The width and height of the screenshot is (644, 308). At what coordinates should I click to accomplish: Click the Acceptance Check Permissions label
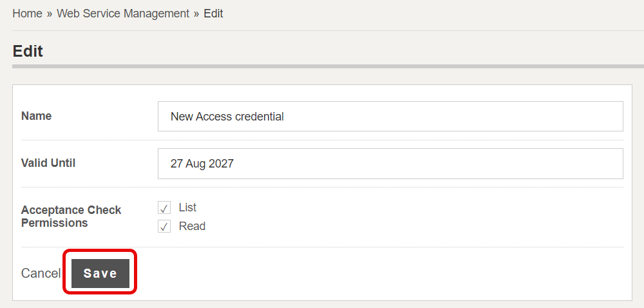click(71, 217)
